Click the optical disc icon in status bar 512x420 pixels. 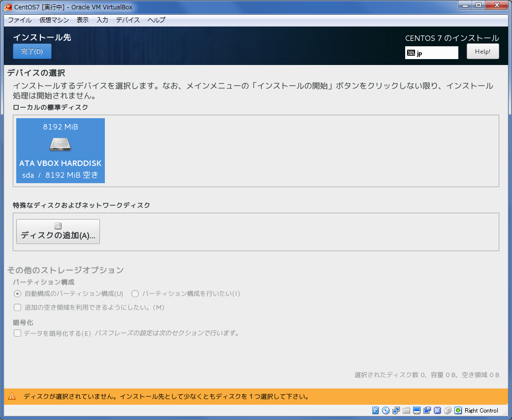click(386, 411)
